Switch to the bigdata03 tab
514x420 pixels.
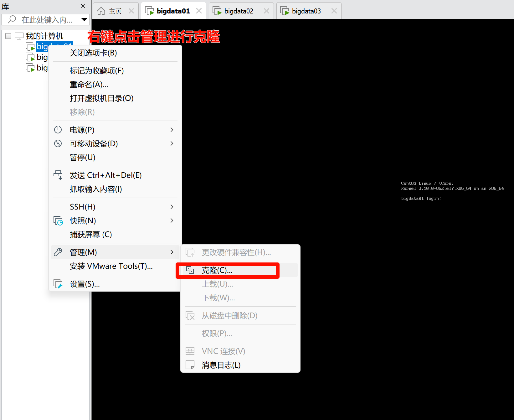pos(309,11)
